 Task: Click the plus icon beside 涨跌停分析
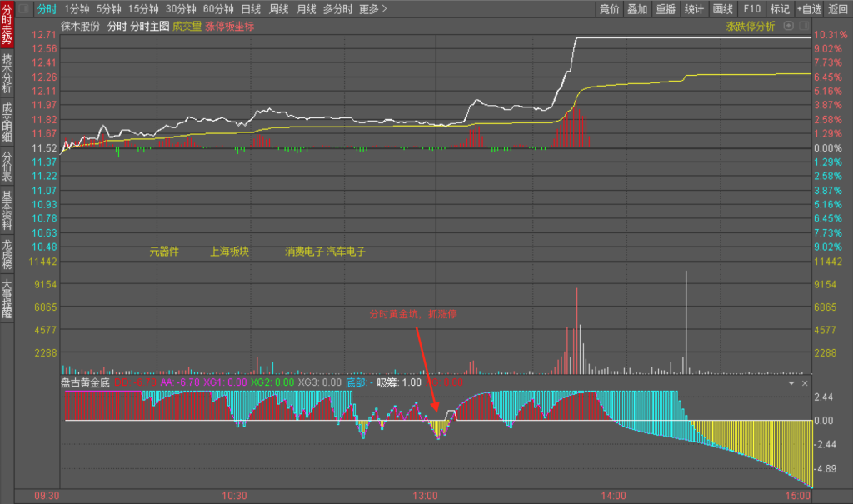coord(789,26)
